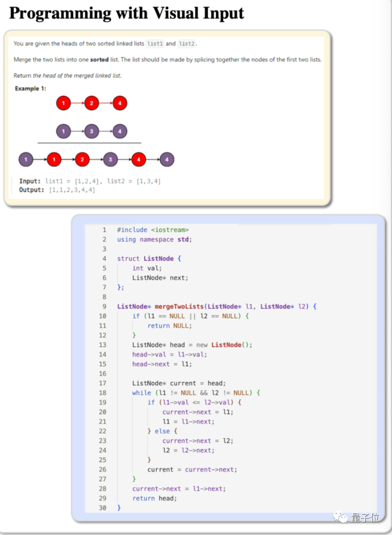Click the code line "l1 = l1->next;"

(x=188, y=421)
